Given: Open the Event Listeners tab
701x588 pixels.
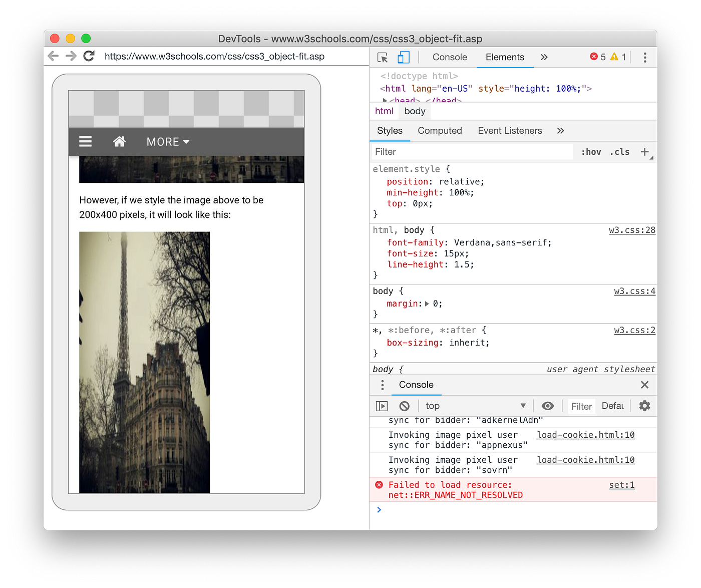Looking at the screenshot, I should pyautogui.click(x=510, y=130).
